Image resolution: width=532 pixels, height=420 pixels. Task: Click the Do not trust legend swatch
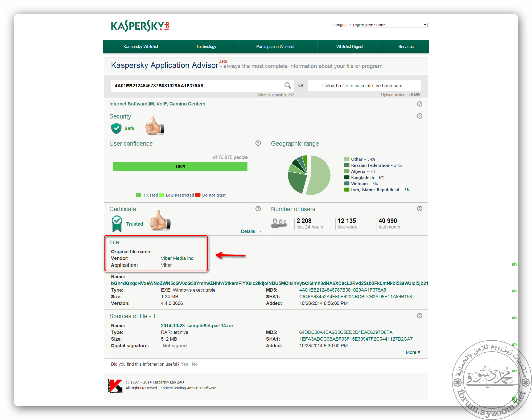coord(198,195)
